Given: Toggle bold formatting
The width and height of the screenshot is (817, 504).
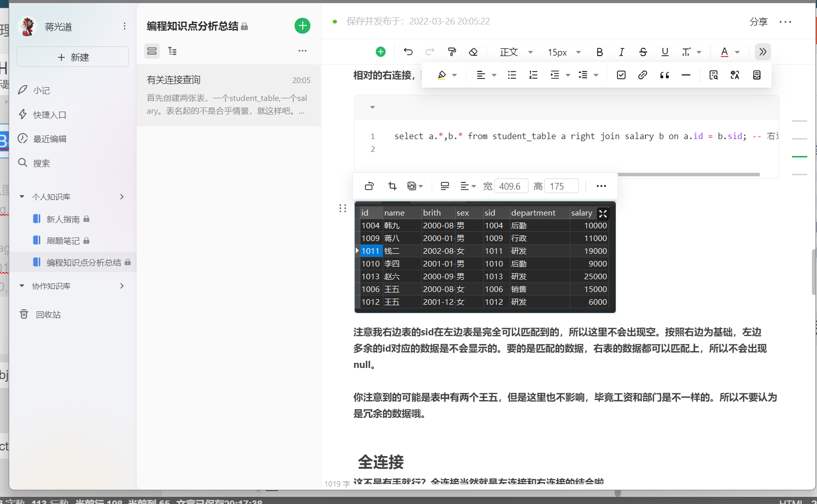Looking at the screenshot, I should tap(599, 51).
